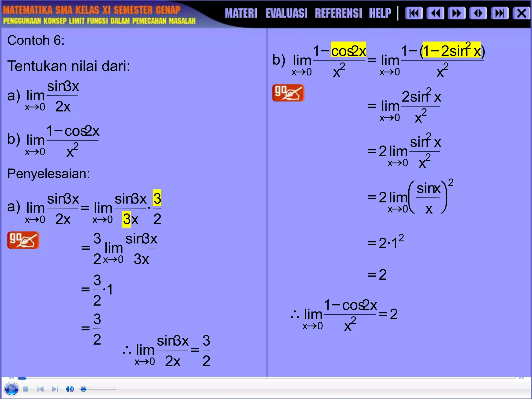The width and height of the screenshot is (532, 399).
Task: Click the highlighted 'cos2x' term
Action: [x=349, y=50]
